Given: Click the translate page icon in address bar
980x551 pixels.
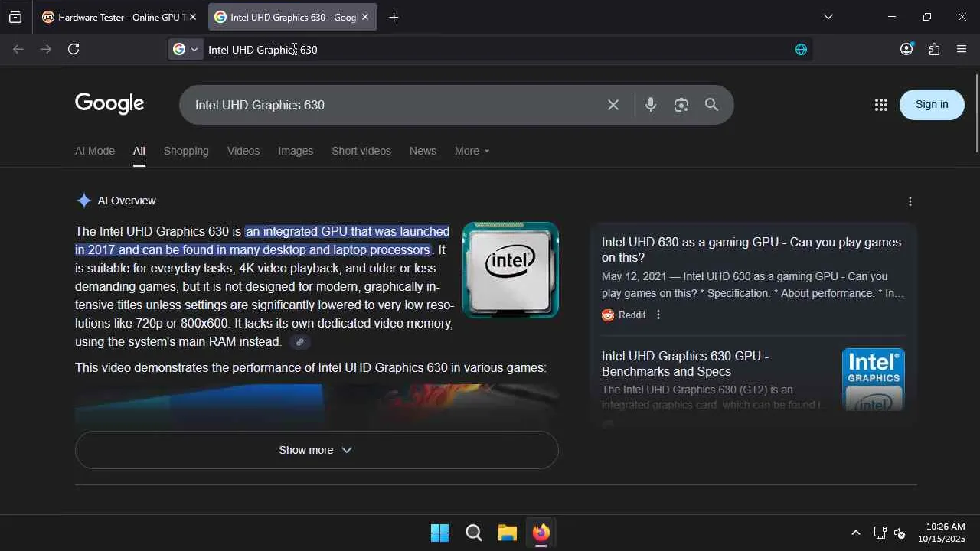Looking at the screenshot, I should (801, 49).
